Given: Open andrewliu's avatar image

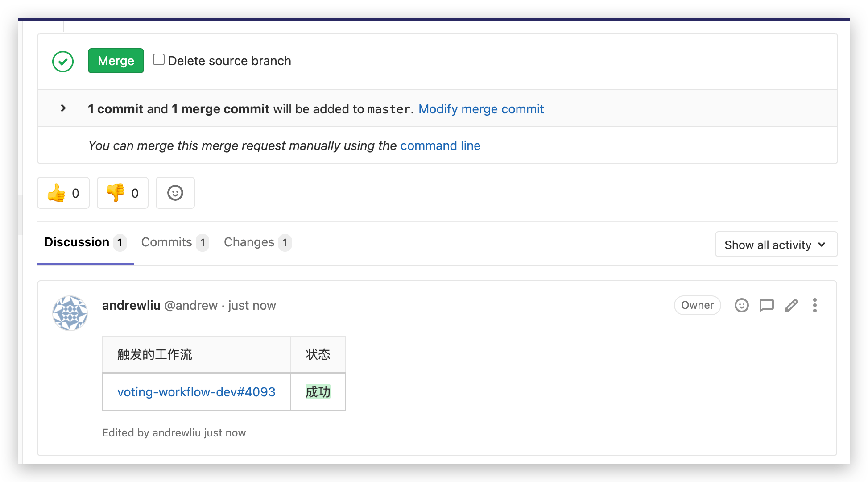Looking at the screenshot, I should [x=70, y=313].
